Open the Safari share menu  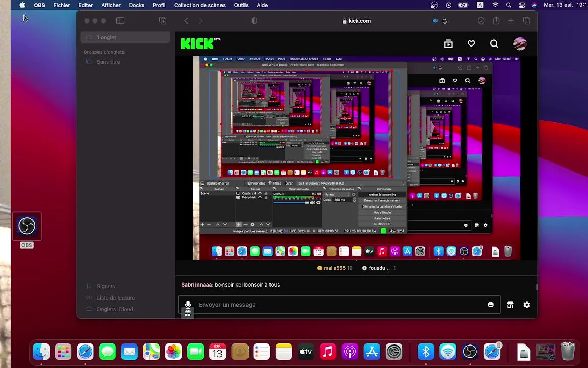click(x=496, y=20)
